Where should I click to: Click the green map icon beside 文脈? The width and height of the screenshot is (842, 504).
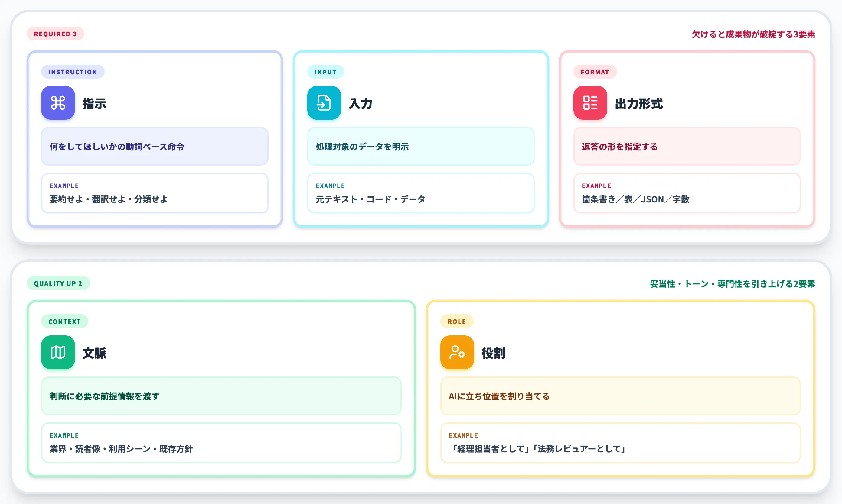(58, 352)
